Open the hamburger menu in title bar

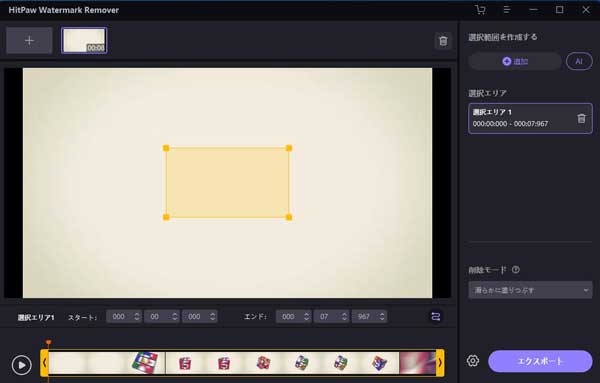(x=507, y=10)
